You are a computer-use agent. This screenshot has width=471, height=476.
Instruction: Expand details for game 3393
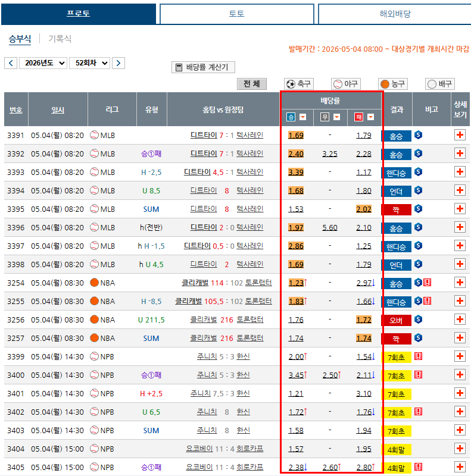(460, 172)
